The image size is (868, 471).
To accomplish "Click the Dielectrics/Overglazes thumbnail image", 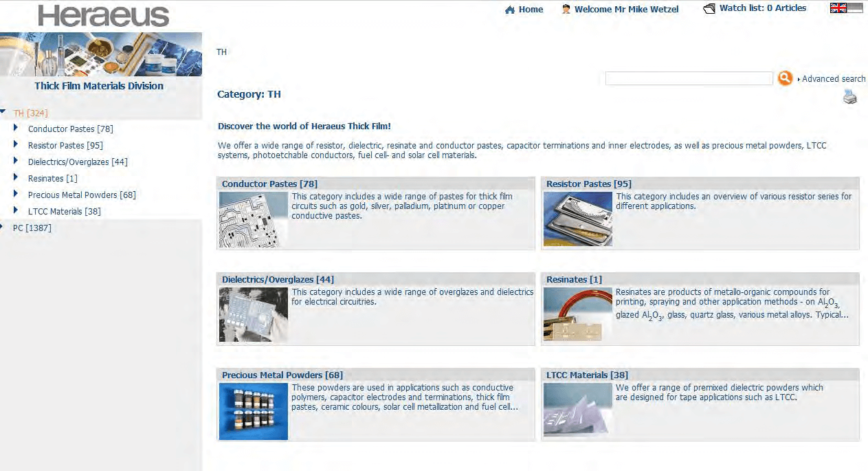I will tap(254, 315).
